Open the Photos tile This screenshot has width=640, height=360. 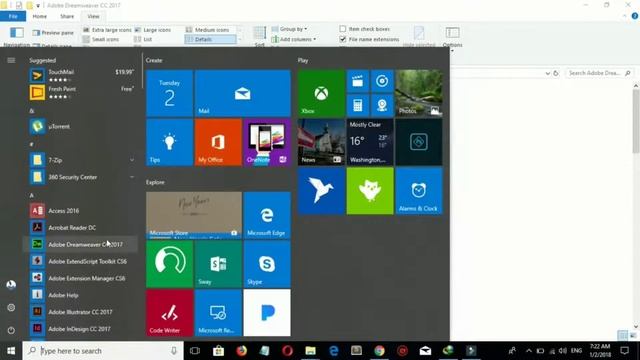point(419,93)
